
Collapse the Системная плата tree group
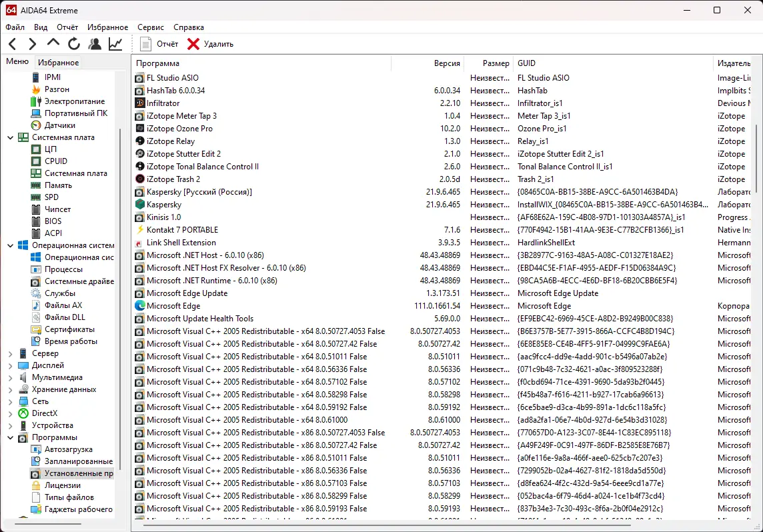[10, 137]
